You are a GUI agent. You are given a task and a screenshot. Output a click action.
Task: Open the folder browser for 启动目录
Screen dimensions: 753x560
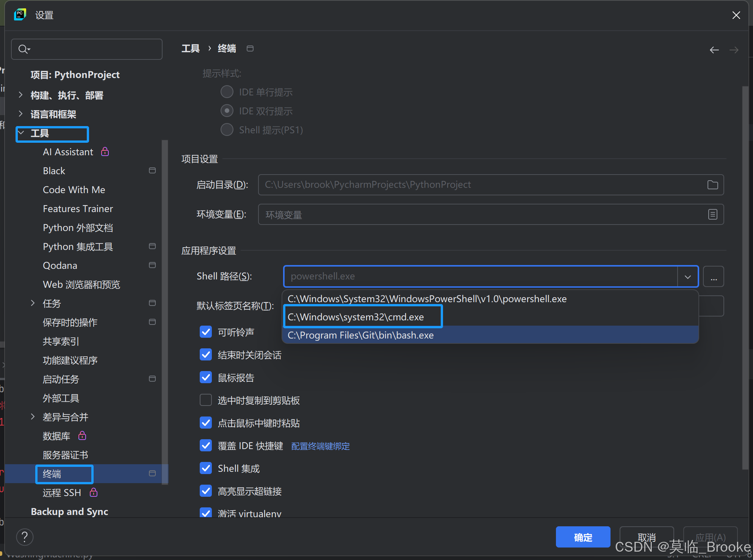(x=712, y=185)
